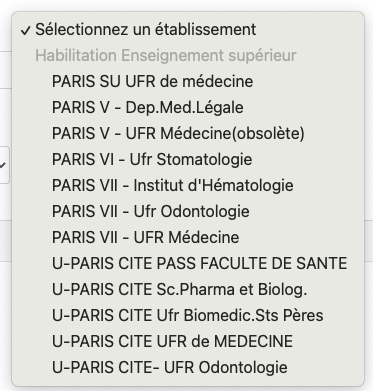Select U-PARIS CITE UFR de MEDECINE
The image size is (373, 391).
coord(188,341)
